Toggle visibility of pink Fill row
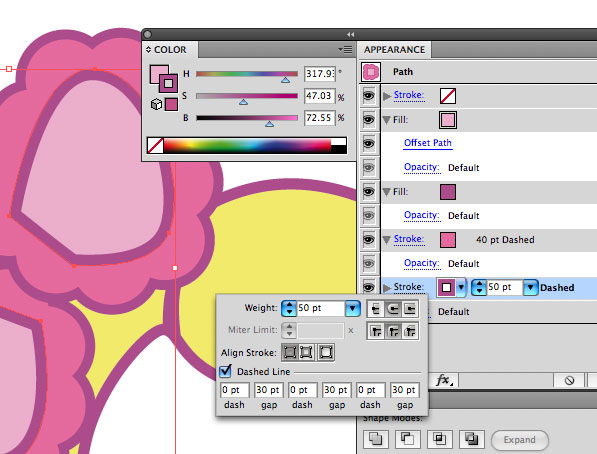Image resolution: width=597 pixels, height=454 pixels. click(x=368, y=120)
